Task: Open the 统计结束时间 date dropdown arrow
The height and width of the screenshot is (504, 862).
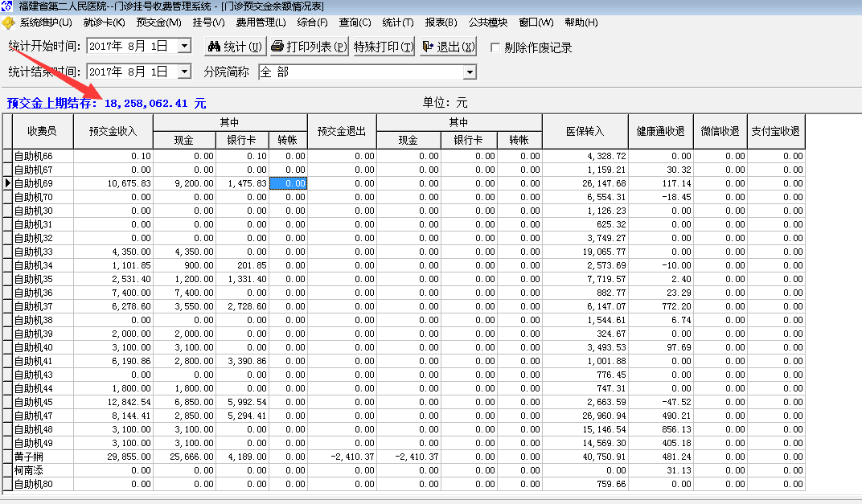Action: 184,72
